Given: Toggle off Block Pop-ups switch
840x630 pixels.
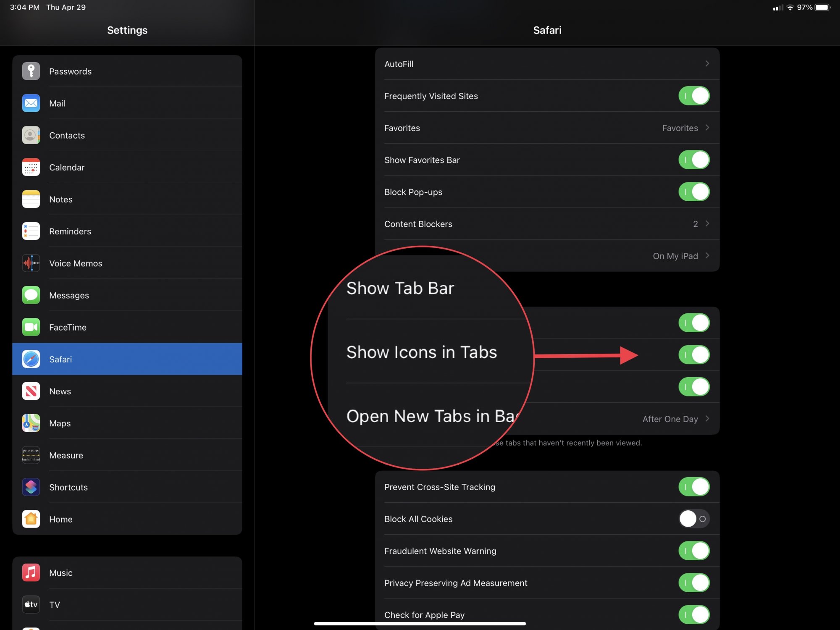Looking at the screenshot, I should (x=694, y=192).
